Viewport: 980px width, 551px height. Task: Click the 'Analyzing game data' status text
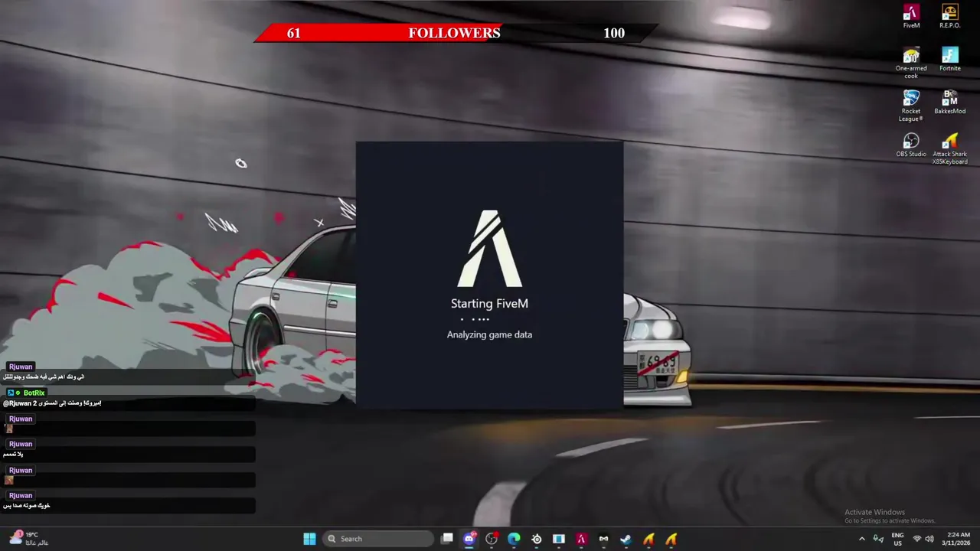(489, 334)
